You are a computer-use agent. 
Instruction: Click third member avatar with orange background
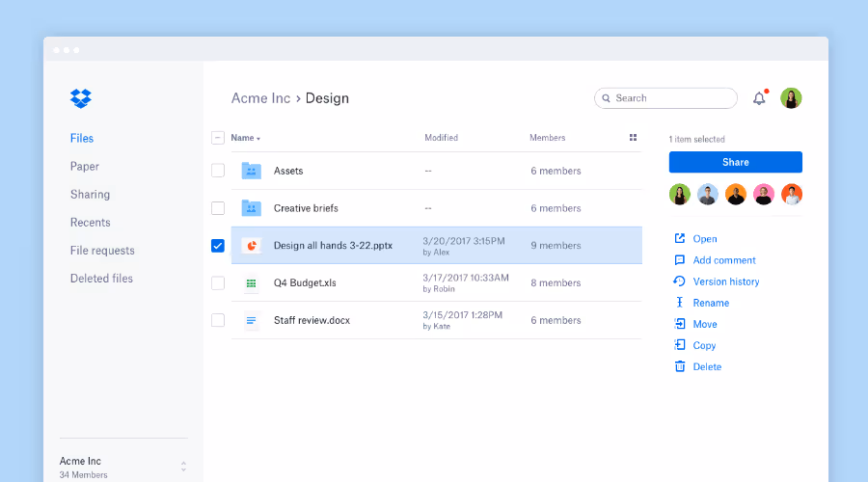click(736, 194)
